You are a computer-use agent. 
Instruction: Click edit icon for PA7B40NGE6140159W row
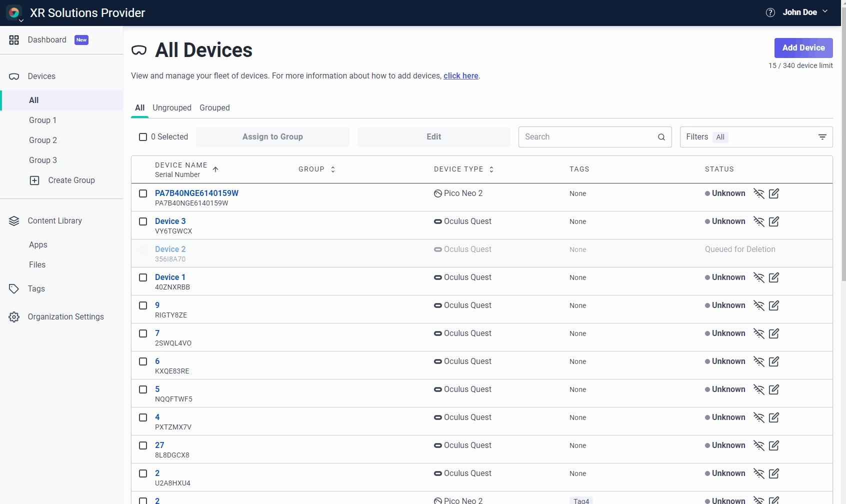[774, 193]
